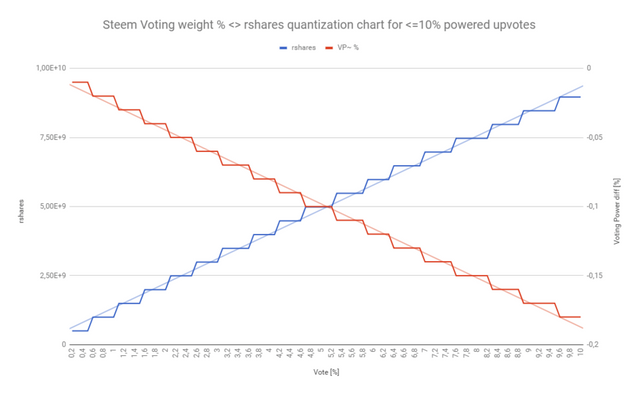Click the Voting Power diff right axis title
Viewport: 640px width, 395px height.
point(617,211)
